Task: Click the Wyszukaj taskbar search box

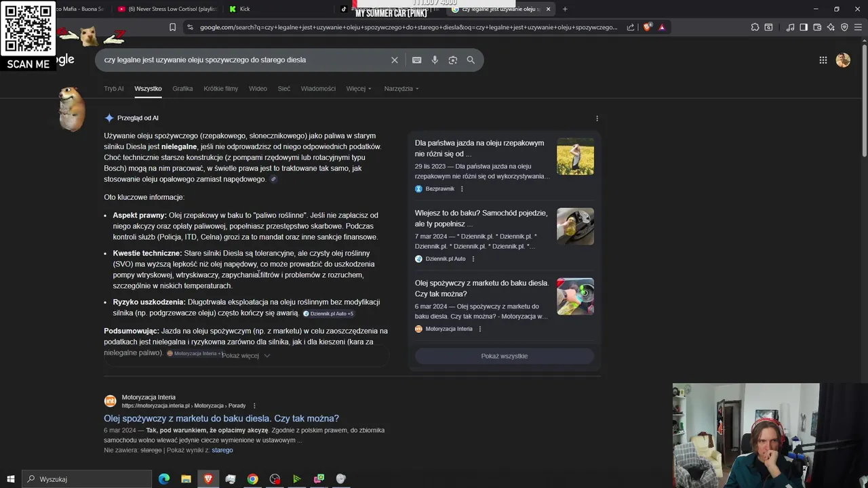Action: coord(86,479)
